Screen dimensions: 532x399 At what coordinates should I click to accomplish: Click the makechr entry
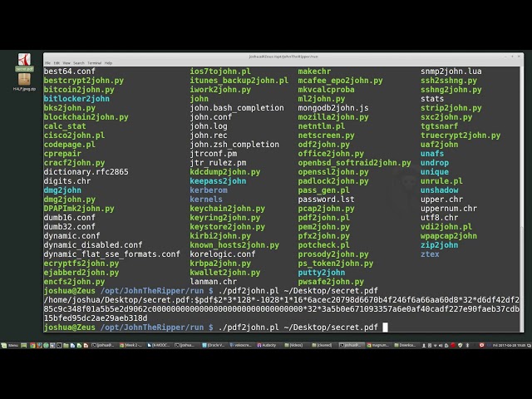tap(314, 71)
